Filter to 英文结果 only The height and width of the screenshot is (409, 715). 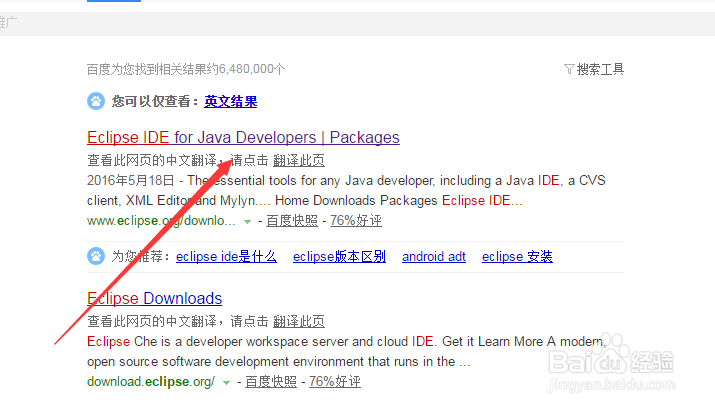(231, 101)
